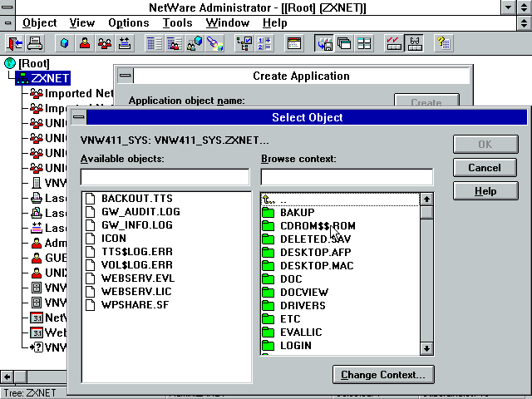This screenshot has height=399, width=532.
Task: Select GW_INFO.LOG in Available objects
Action: (137, 225)
